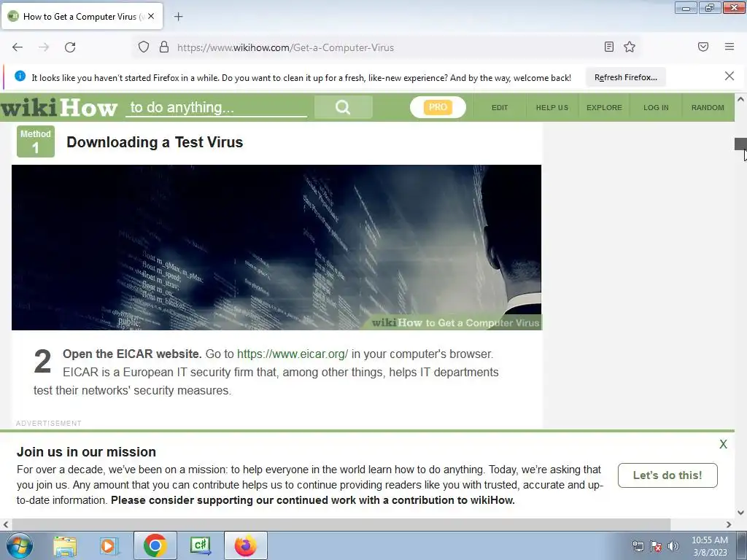Dismiss the Firefox refresh notification bar

click(729, 76)
